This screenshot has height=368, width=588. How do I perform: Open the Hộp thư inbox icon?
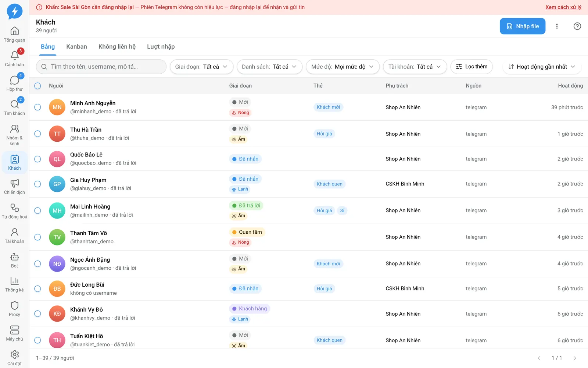[x=14, y=80]
